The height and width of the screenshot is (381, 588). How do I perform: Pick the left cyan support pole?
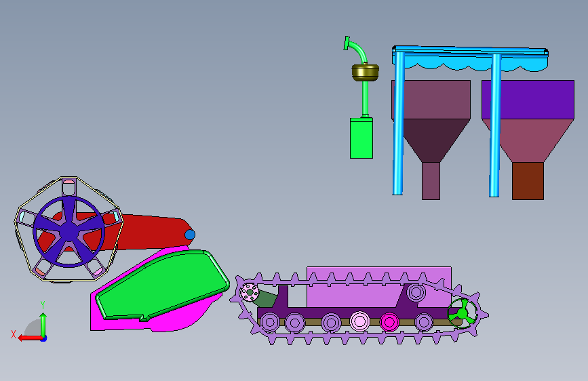[x=399, y=124]
